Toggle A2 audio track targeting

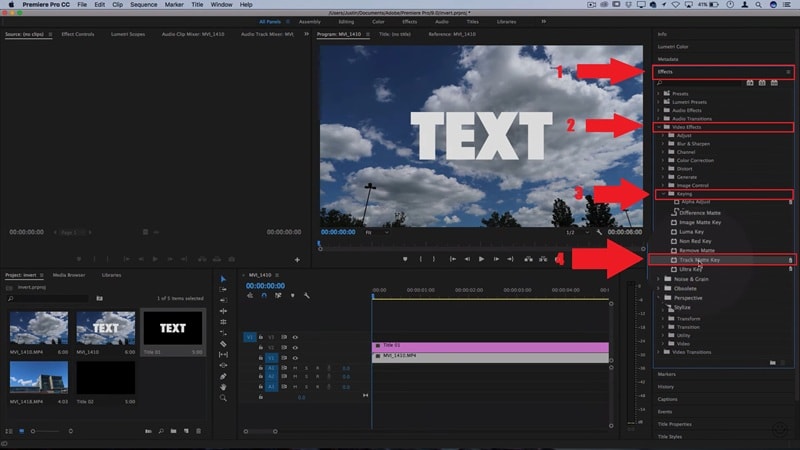click(x=271, y=377)
